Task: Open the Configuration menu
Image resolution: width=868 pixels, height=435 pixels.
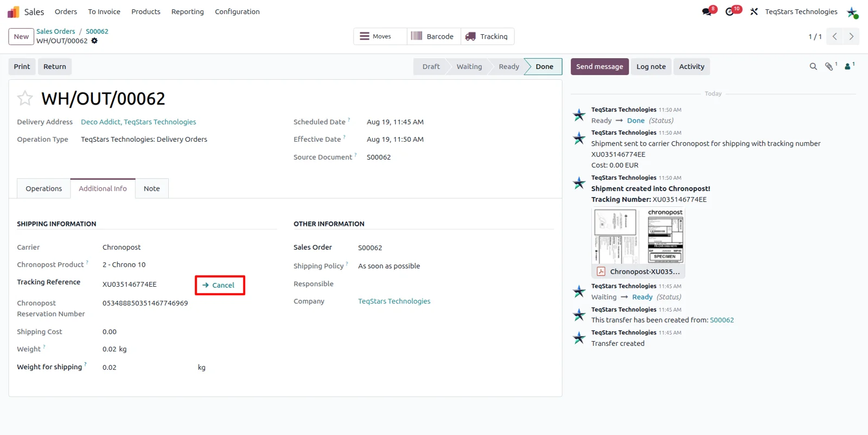Action: 237,12
